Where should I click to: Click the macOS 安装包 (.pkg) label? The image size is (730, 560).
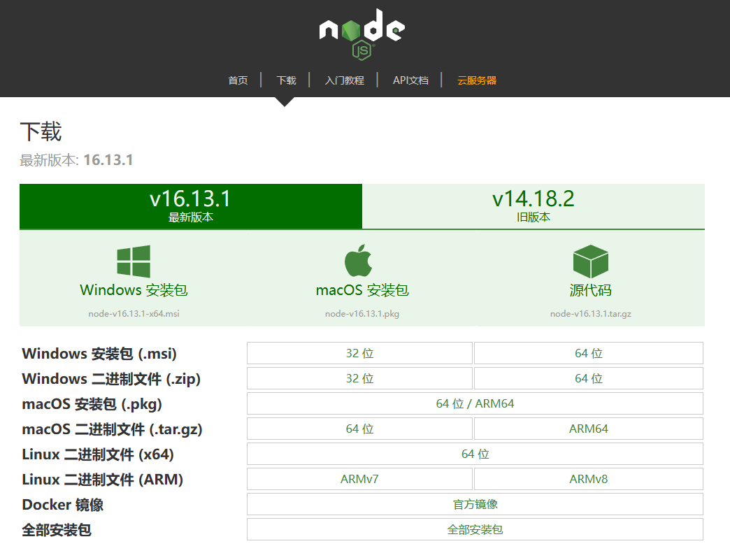click(x=92, y=404)
